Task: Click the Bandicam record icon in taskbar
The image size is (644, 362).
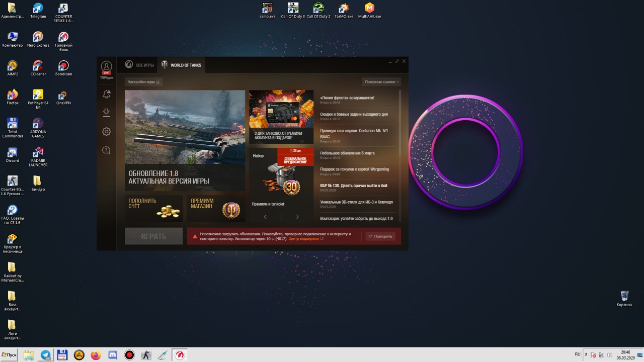Action: (x=129, y=355)
